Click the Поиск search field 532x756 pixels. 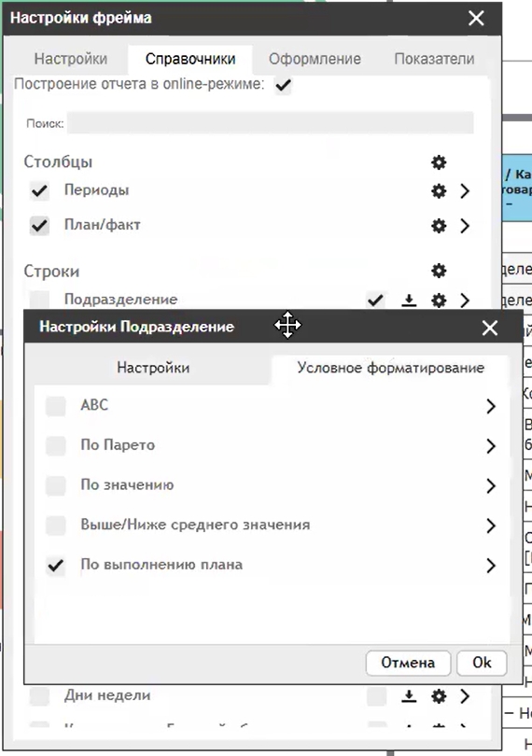[x=270, y=123]
